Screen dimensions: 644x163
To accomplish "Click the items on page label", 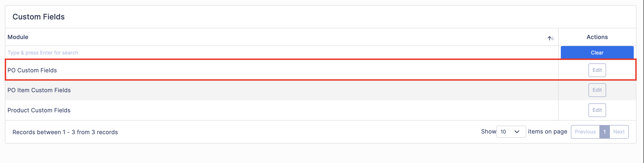I will coord(547,132).
